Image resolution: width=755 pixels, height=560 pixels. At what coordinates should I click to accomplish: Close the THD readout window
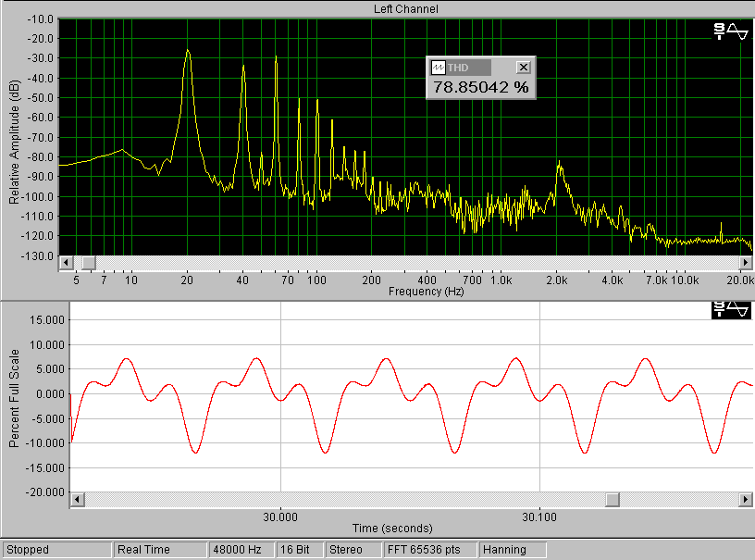[523, 68]
